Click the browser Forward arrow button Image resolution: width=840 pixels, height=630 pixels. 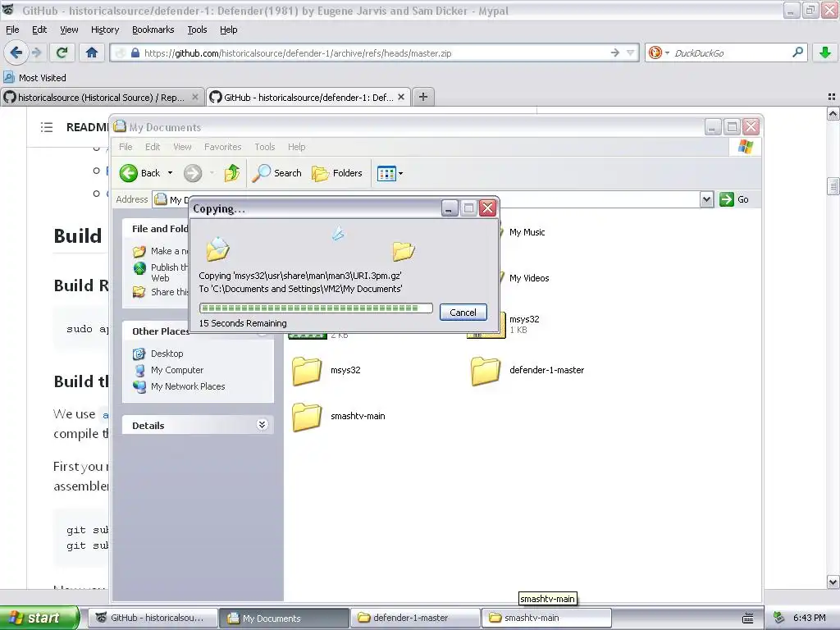pos(36,52)
